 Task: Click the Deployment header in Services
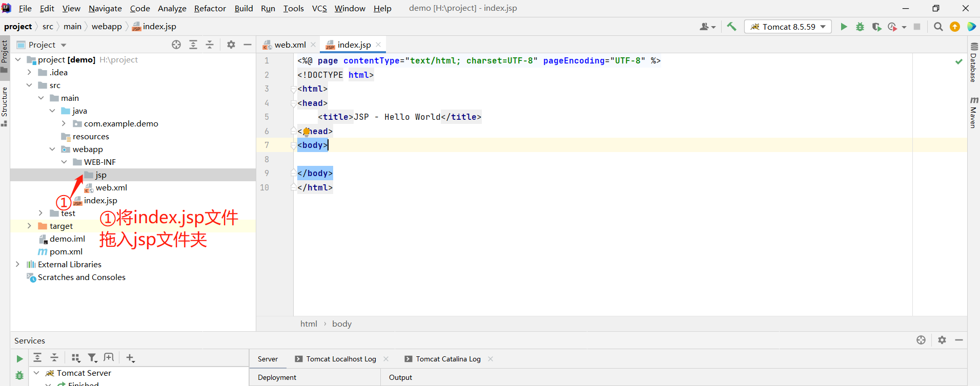click(277, 377)
